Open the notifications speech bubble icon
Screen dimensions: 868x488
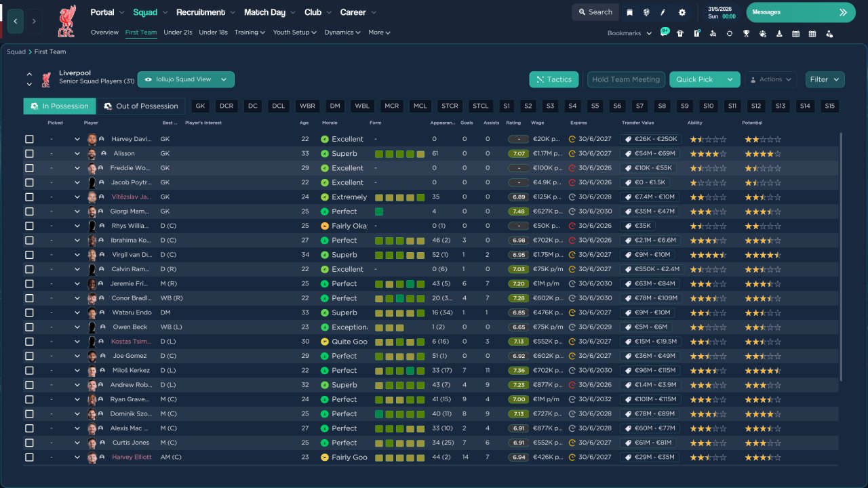pos(664,33)
